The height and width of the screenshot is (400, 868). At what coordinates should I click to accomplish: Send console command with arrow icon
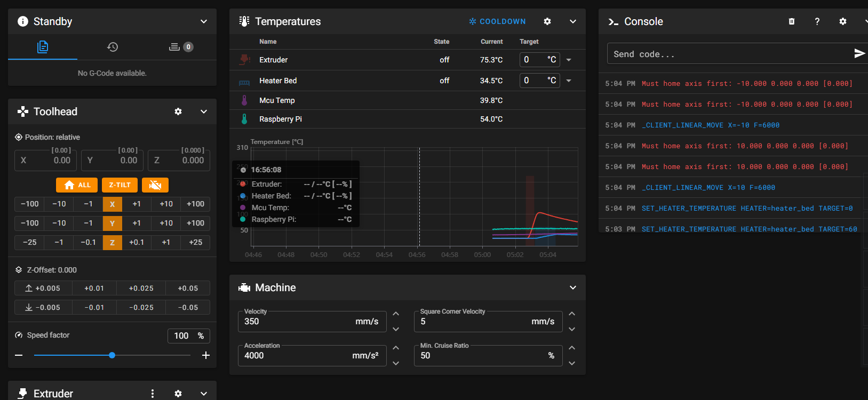click(x=859, y=53)
